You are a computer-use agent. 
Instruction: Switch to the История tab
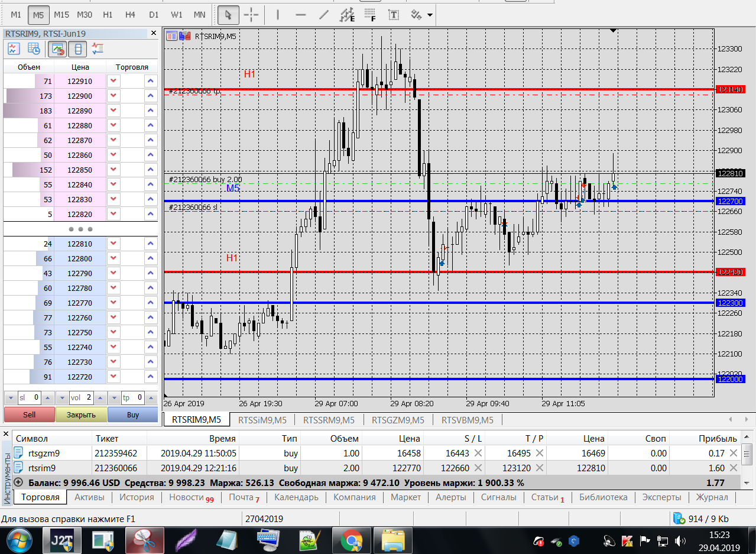point(137,497)
